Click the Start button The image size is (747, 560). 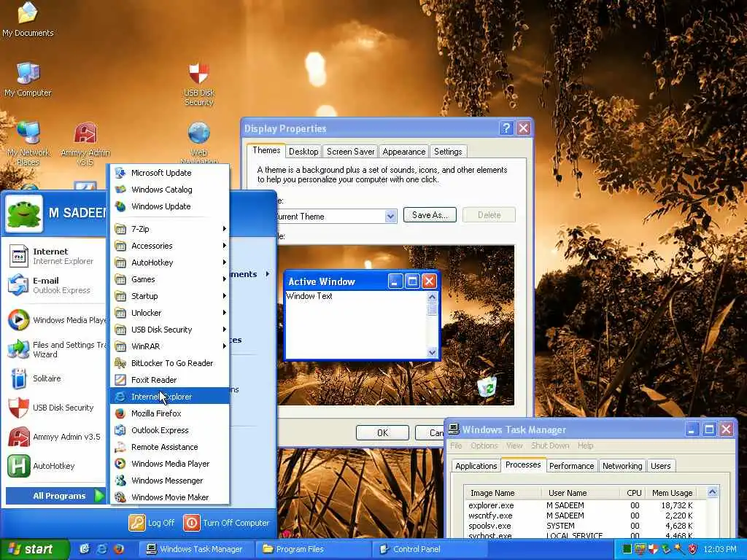(x=34, y=549)
